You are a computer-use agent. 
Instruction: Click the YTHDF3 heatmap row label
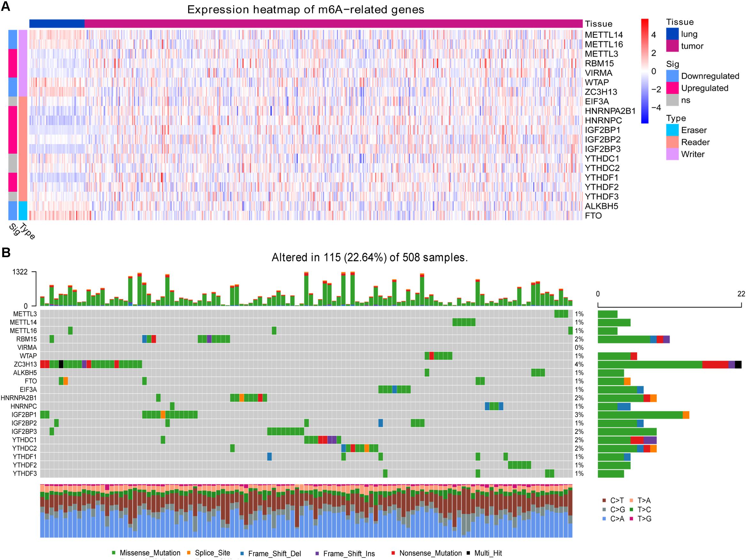(x=602, y=196)
